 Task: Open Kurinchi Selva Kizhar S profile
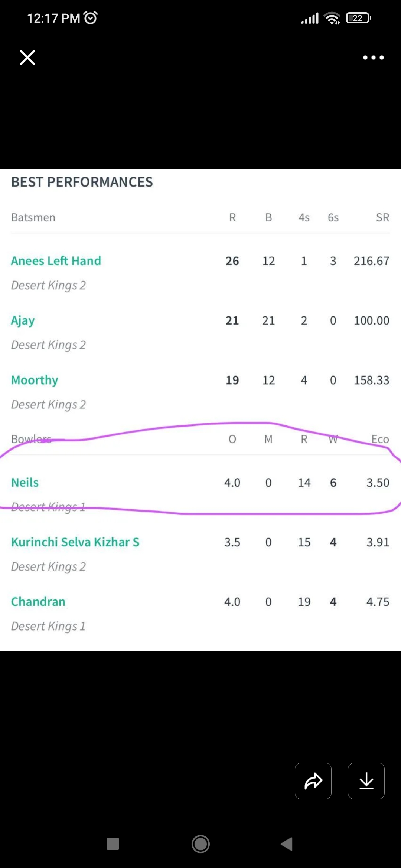coord(75,542)
